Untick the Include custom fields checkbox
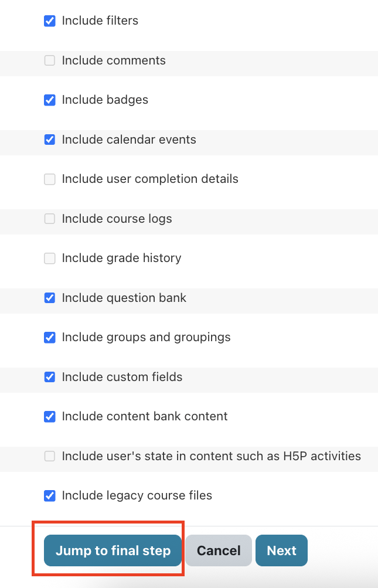This screenshot has height=588, width=378. pos(50,377)
